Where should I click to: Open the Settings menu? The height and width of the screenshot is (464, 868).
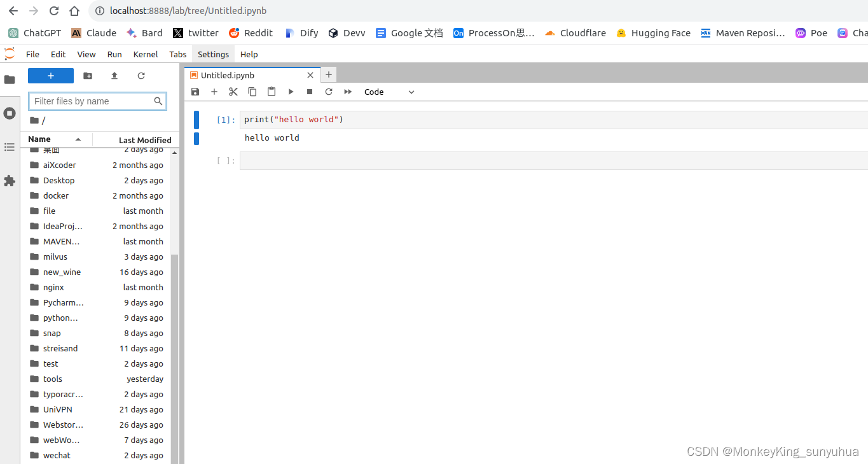pyautogui.click(x=213, y=54)
